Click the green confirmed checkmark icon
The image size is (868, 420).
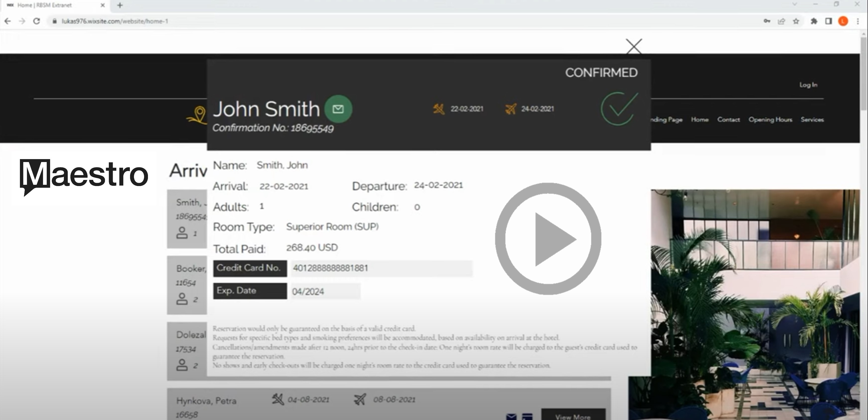pyautogui.click(x=619, y=109)
